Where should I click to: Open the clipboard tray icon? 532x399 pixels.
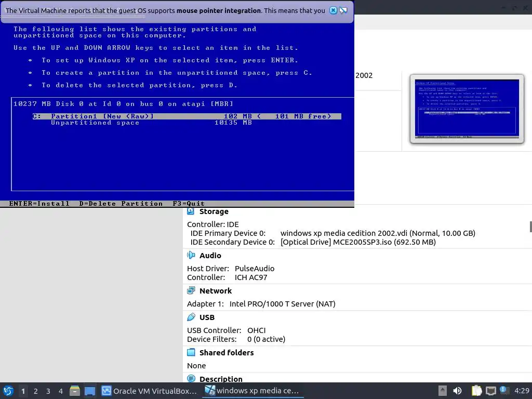click(x=477, y=391)
